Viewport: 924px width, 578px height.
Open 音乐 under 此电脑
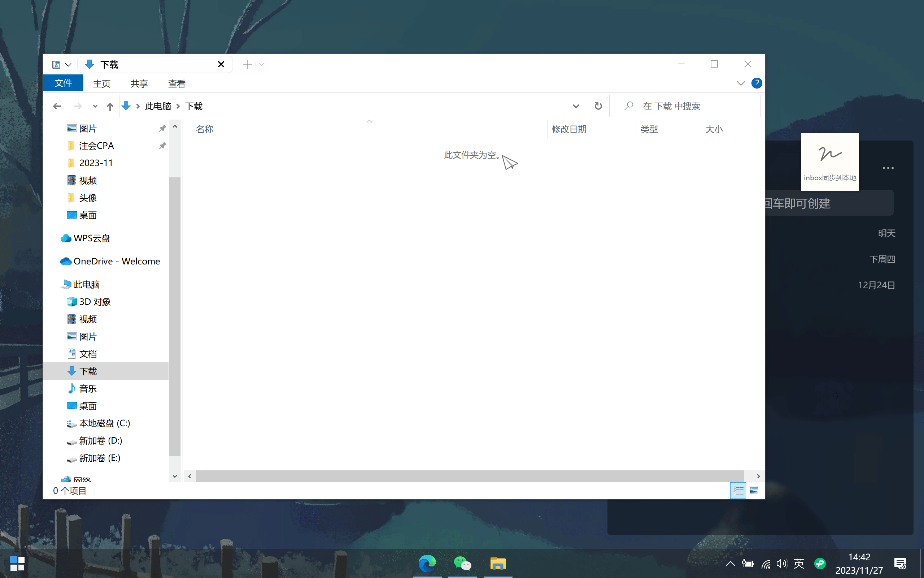click(88, 389)
